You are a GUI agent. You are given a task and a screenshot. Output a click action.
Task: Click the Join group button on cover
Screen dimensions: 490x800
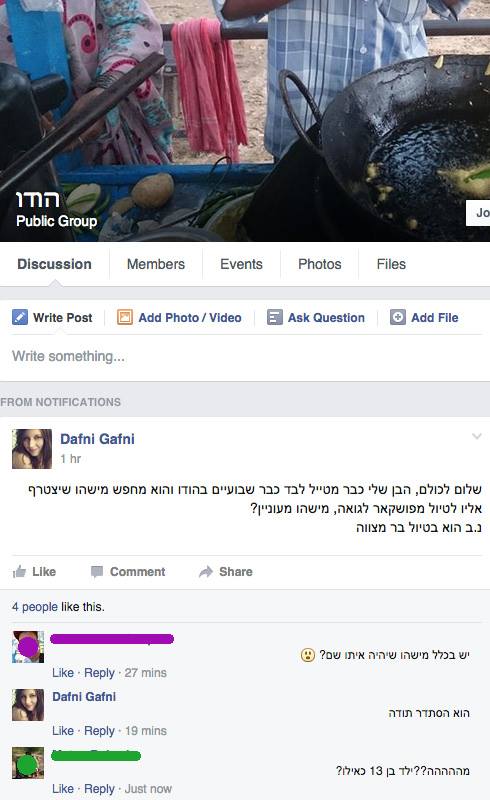pos(478,213)
